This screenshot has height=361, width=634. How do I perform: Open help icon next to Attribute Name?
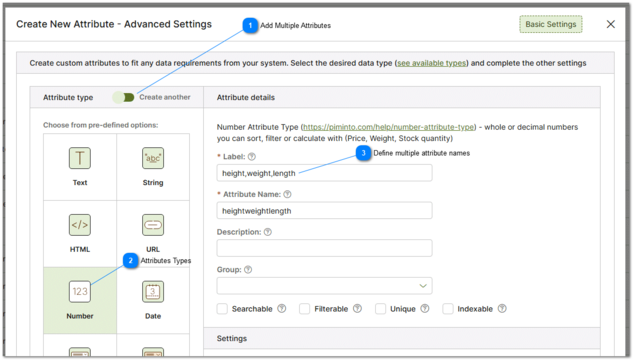point(287,194)
